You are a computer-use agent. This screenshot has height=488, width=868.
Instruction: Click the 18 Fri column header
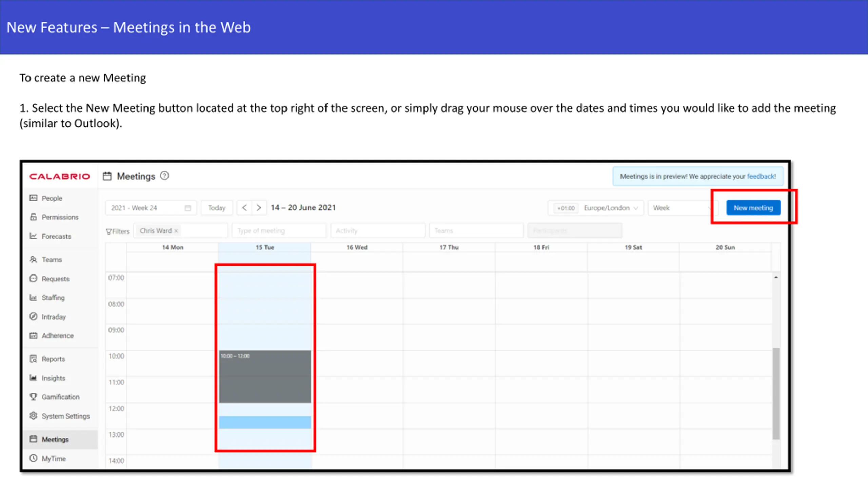(541, 247)
